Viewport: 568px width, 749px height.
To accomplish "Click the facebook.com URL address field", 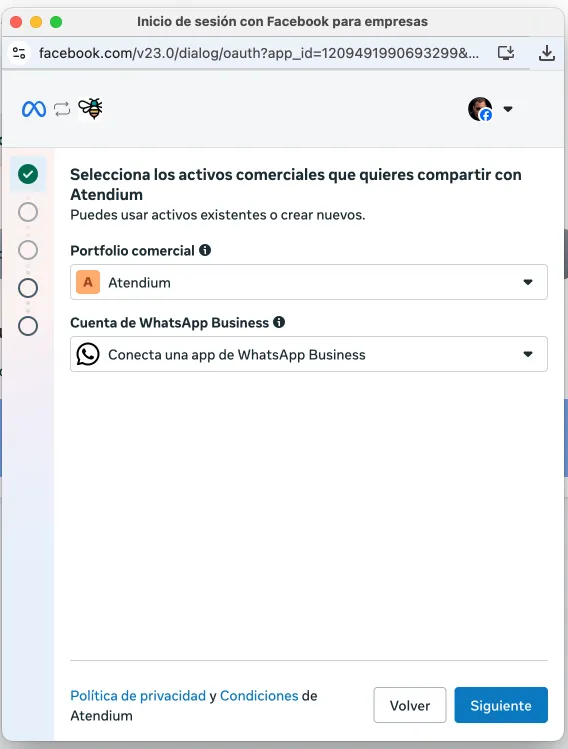I will click(x=259, y=53).
